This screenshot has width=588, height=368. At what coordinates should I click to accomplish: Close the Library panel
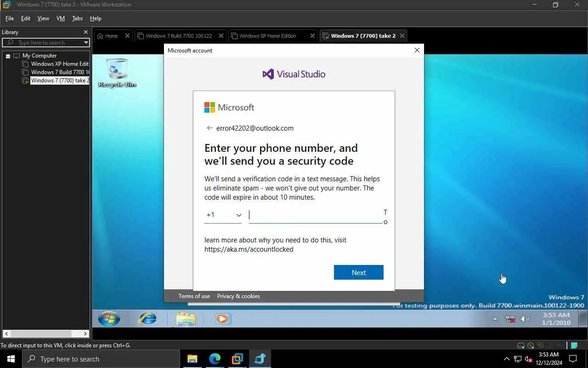(x=85, y=32)
